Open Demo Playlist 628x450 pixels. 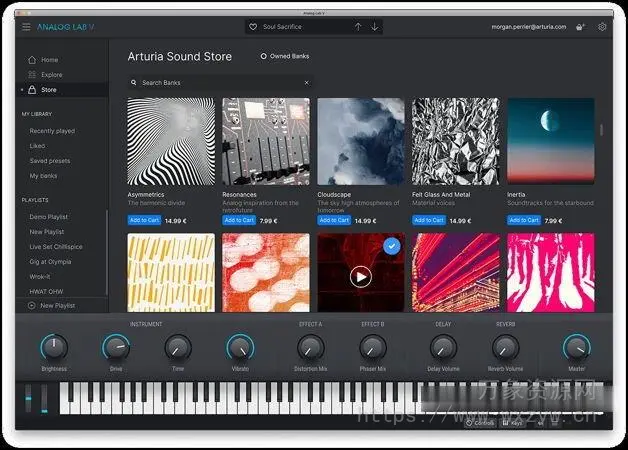48,217
